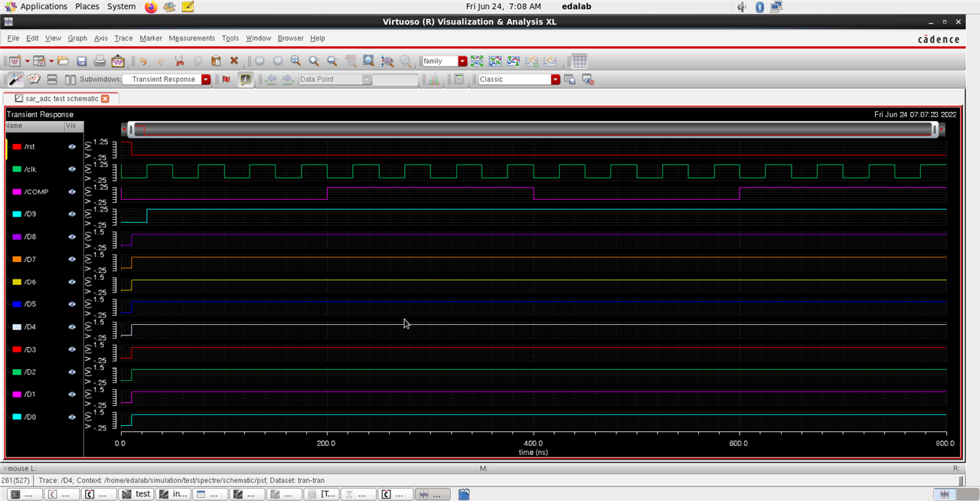This screenshot has width=980, height=501.
Task: Toggle the grid display icon
Action: 580,61
